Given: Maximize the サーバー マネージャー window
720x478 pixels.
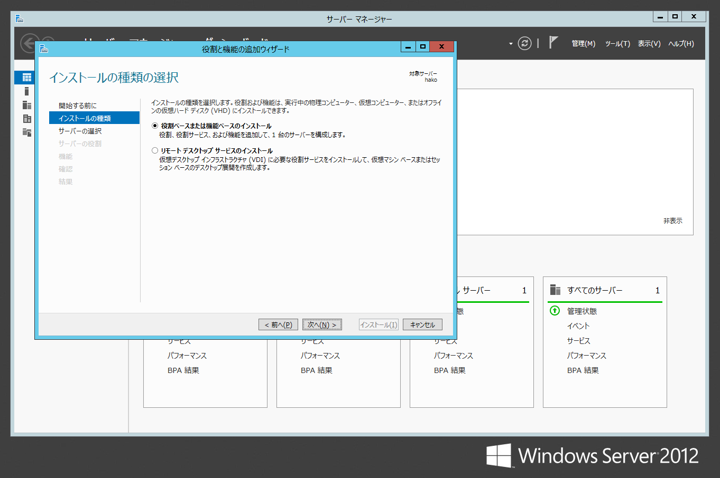Looking at the screenshot, I should (x=675, y=17).
